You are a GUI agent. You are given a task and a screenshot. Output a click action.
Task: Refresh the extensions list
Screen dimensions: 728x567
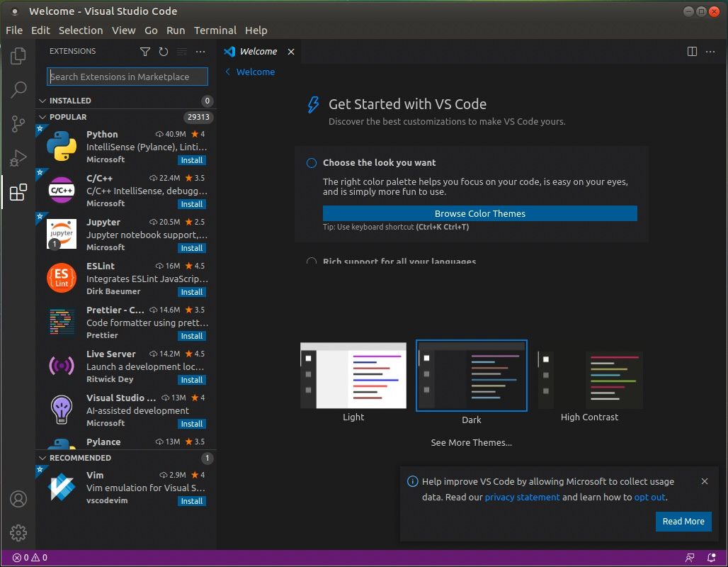coord(164,52)
